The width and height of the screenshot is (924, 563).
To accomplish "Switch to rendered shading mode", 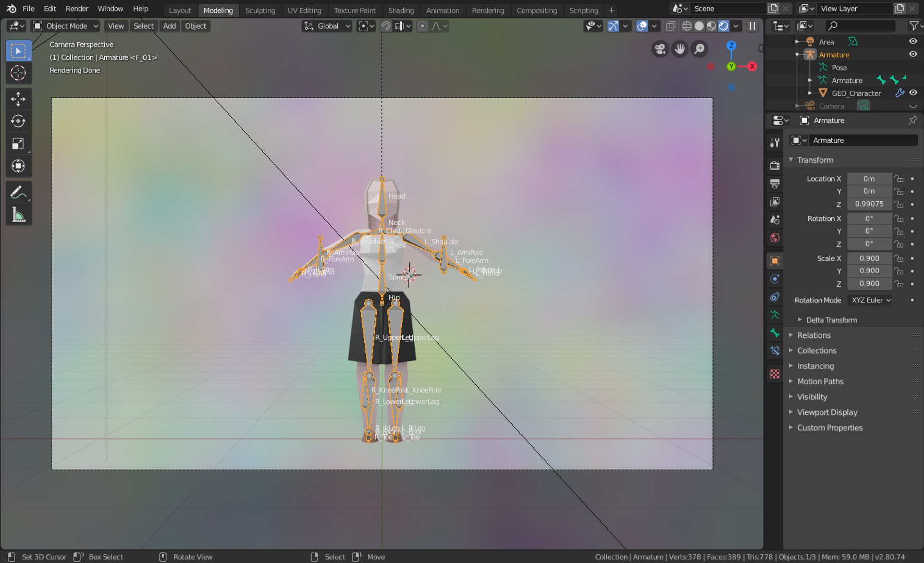I will [724, 26].
